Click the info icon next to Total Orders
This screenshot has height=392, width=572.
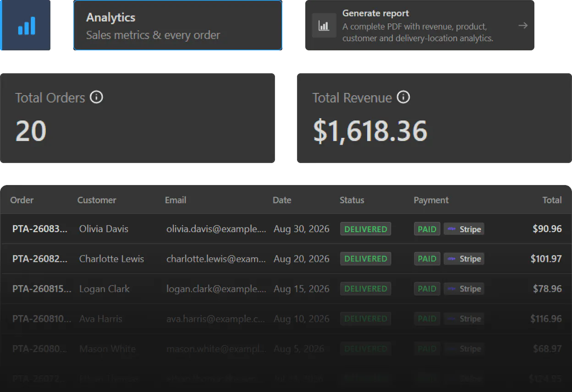[x=96, y=97]
